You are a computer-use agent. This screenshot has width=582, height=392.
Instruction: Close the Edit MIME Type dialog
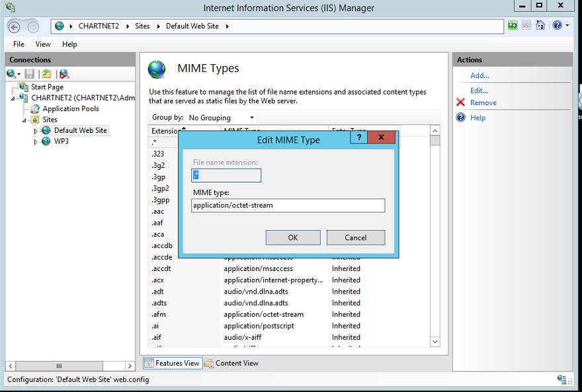coord(381,137)
